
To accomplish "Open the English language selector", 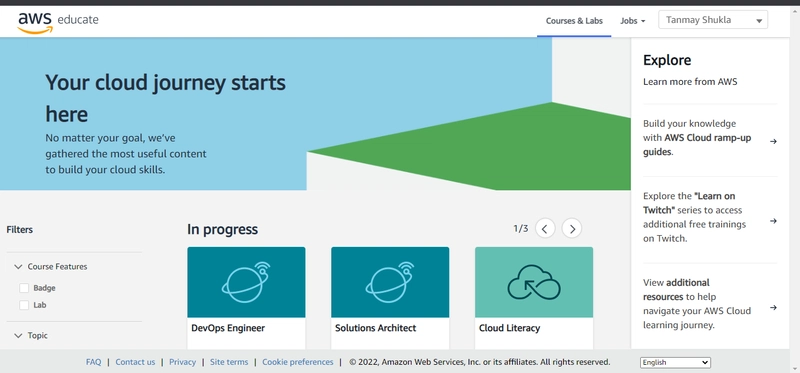I will [x=675, y=362].
